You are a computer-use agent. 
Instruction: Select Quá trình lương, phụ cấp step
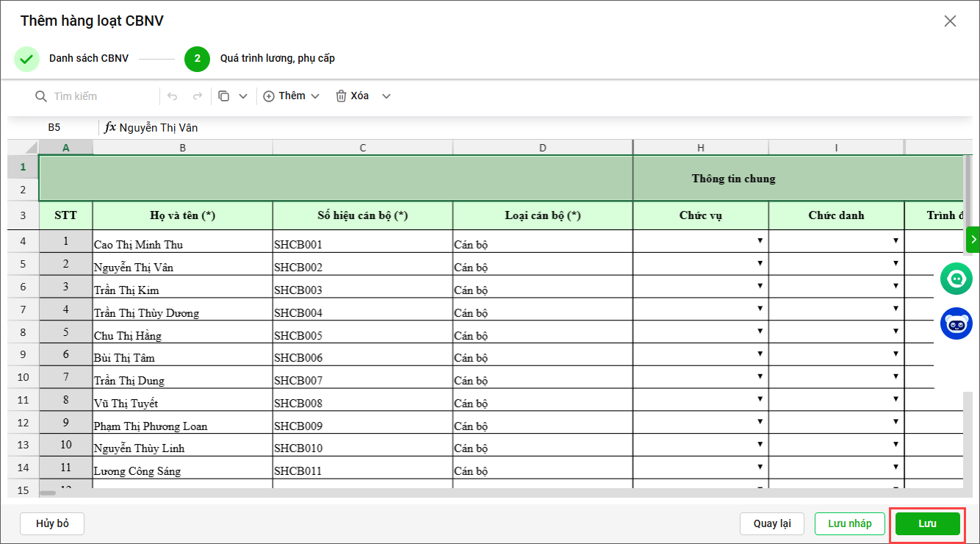point(277,58)
